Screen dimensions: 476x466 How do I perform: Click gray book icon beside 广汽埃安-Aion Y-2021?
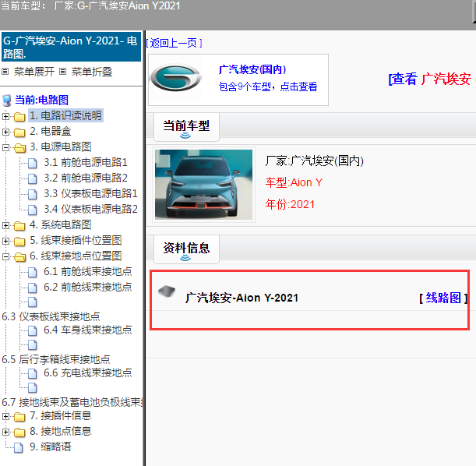167,291
